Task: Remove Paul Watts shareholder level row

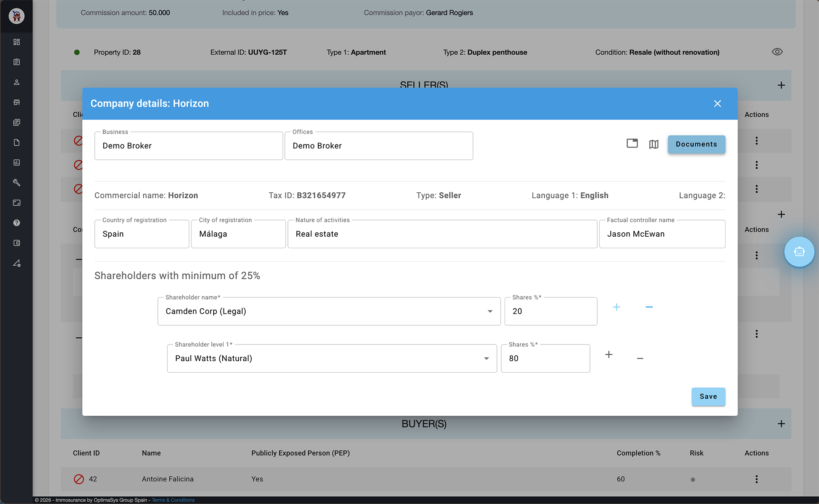Action: pos(640,359)
